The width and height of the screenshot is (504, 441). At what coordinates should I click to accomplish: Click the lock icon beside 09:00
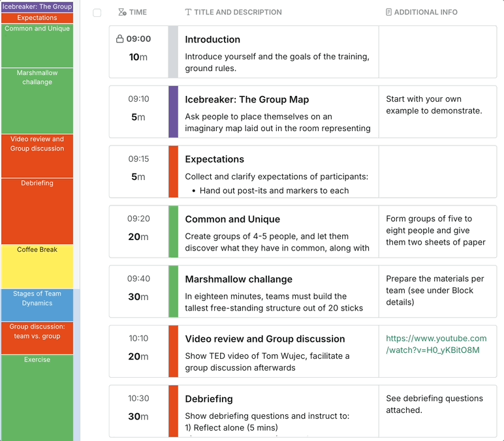(119, 39)
